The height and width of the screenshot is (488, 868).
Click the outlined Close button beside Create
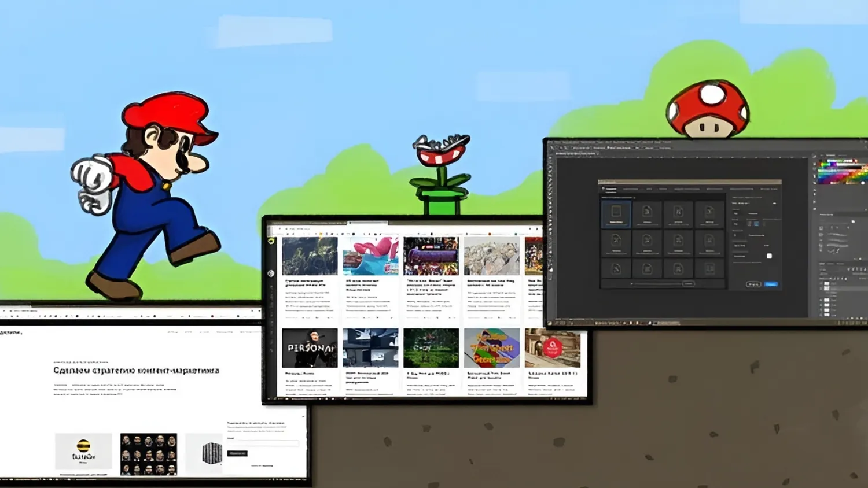click(x=753, y=284)
